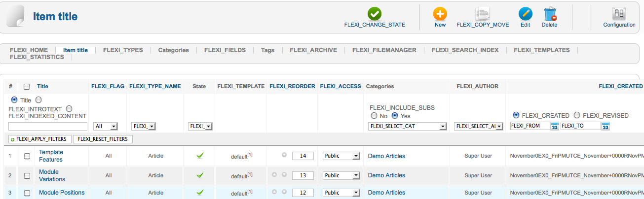Tick the Module Variations row checkbox

point(27,175)
